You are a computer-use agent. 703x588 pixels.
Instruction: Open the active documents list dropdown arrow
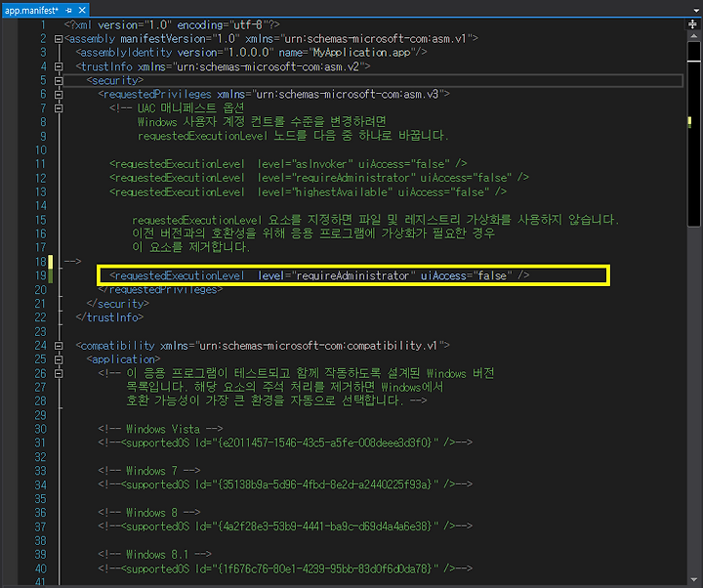(696, 10)
